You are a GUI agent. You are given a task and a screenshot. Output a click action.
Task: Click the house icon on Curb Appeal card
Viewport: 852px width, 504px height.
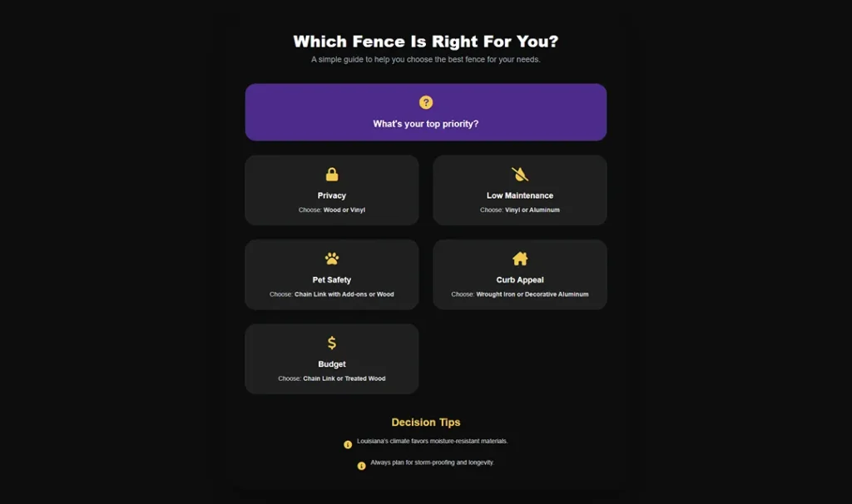[519, 258]
